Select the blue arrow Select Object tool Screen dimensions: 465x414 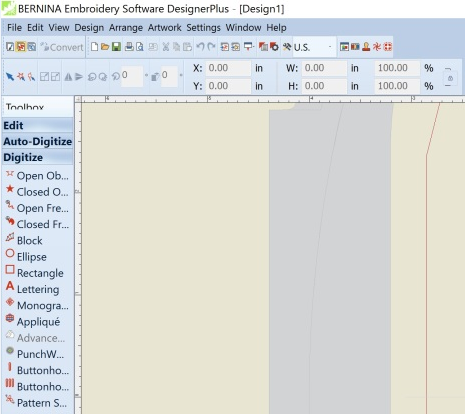(x=10, y=77)
